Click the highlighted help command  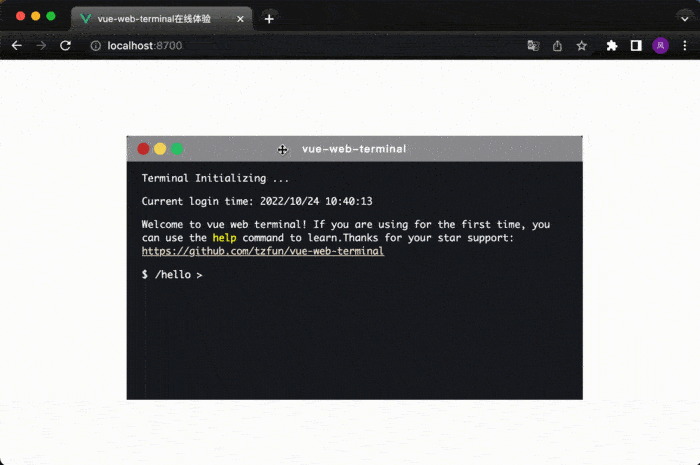[x=224, y=238]
